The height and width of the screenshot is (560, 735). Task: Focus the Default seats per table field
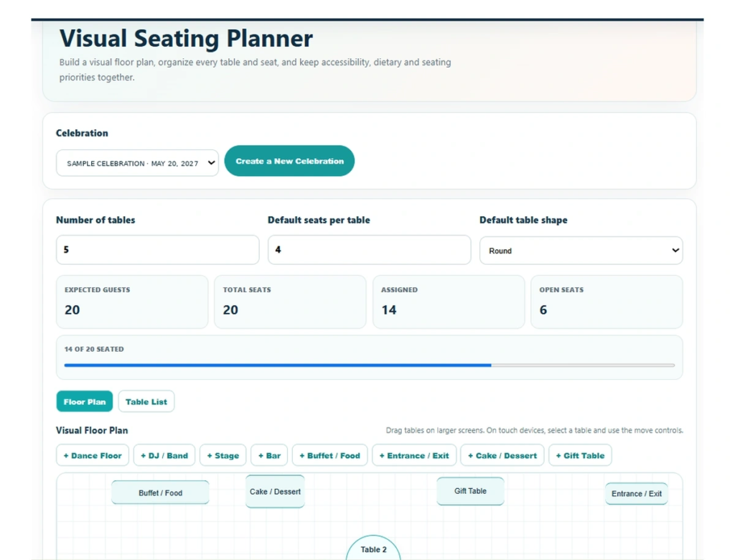[x=370, y=250]
